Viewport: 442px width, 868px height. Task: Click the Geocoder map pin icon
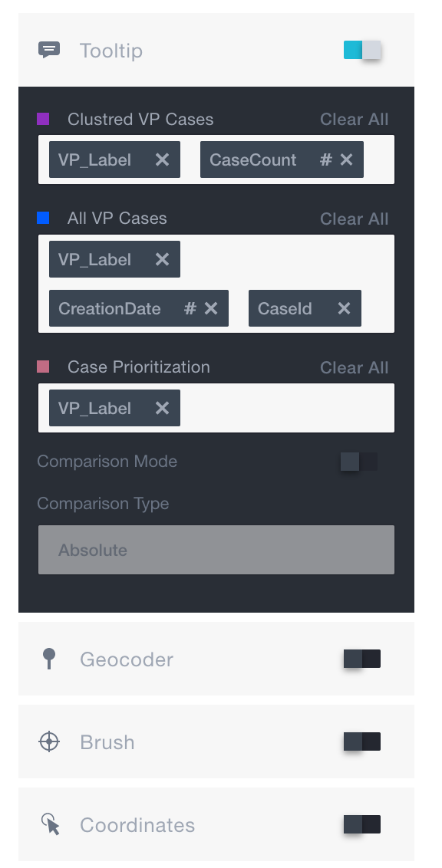49,659
